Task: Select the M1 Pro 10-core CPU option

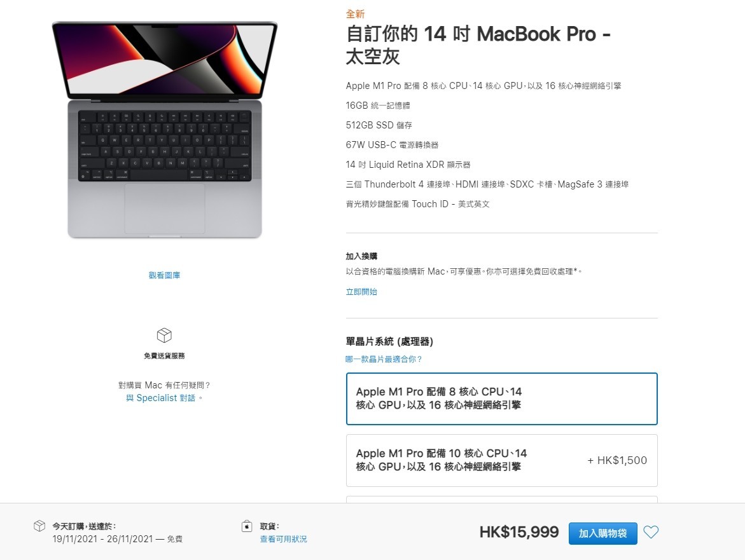Action: point(502,460)
